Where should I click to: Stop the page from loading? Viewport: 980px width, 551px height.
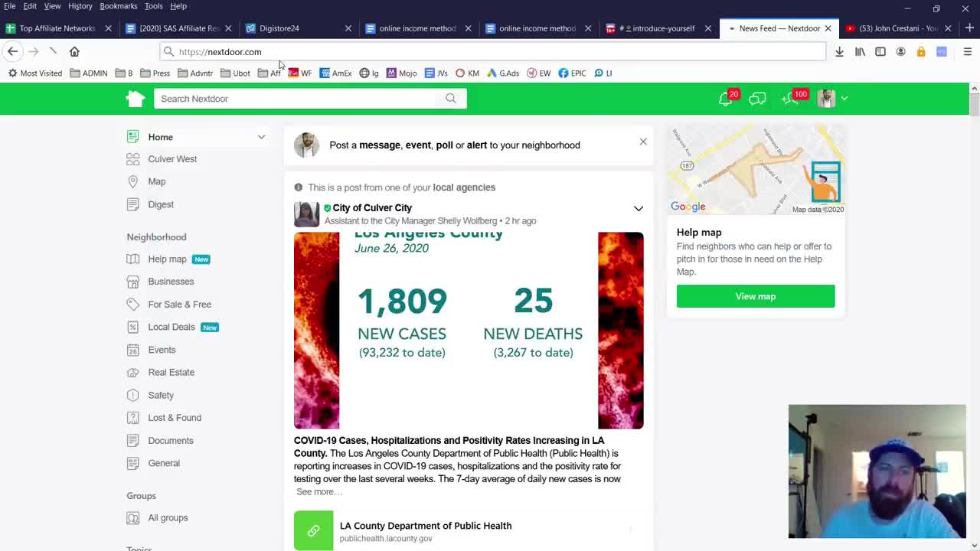tap(53, 51)
